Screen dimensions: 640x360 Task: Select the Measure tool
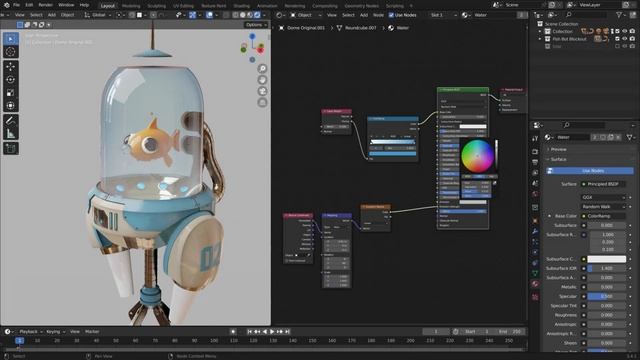point(11,133)
